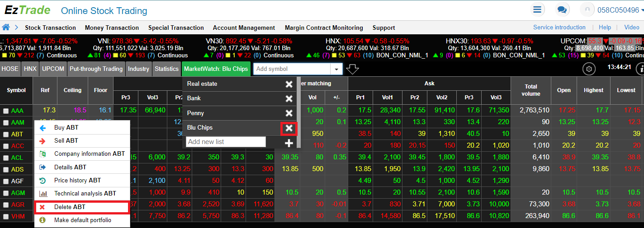Delete the Bank watchlist using its X
The height and width of the screenshot is (228, 644).
289,98
